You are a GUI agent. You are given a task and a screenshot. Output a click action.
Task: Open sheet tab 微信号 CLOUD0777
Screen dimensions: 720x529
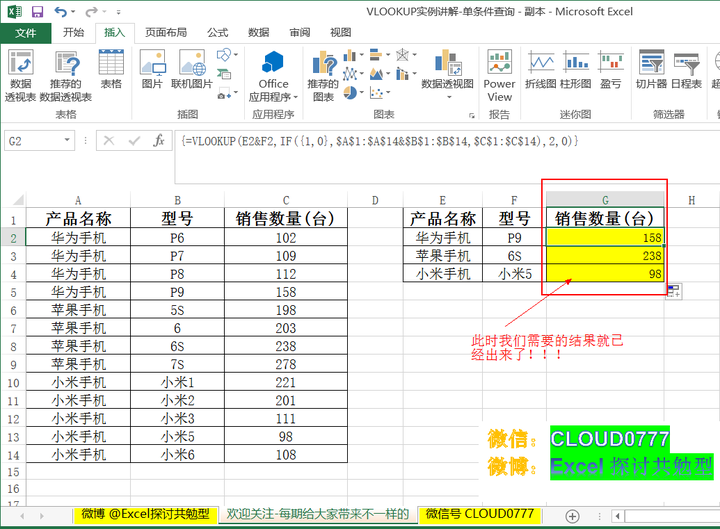[479, 514]
